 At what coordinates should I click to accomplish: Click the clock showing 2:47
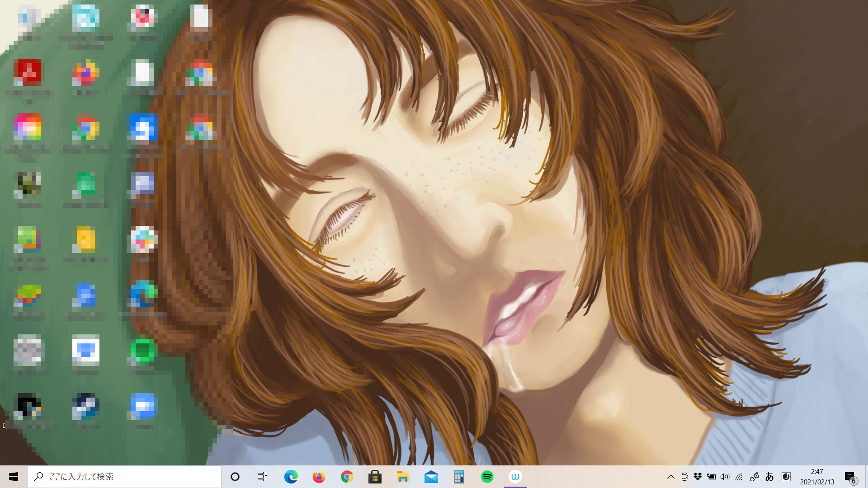(817, 477)
